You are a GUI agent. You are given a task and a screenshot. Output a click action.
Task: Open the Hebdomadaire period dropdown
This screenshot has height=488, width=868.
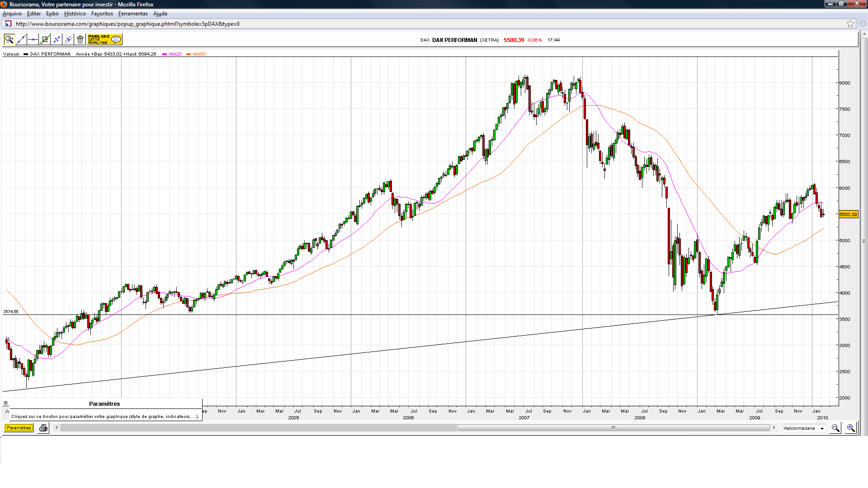pos(804,428)
